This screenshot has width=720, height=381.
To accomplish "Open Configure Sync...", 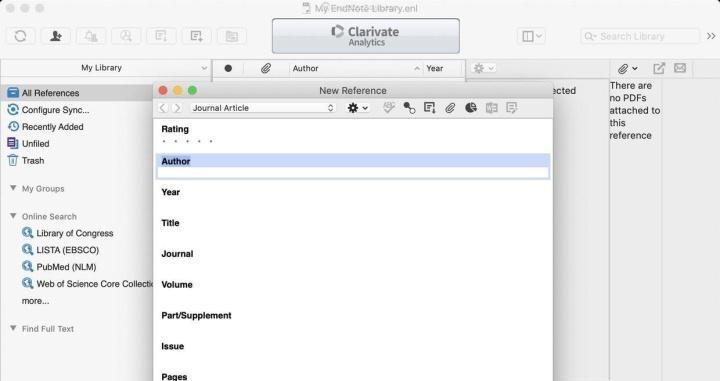I will point(55,110).
